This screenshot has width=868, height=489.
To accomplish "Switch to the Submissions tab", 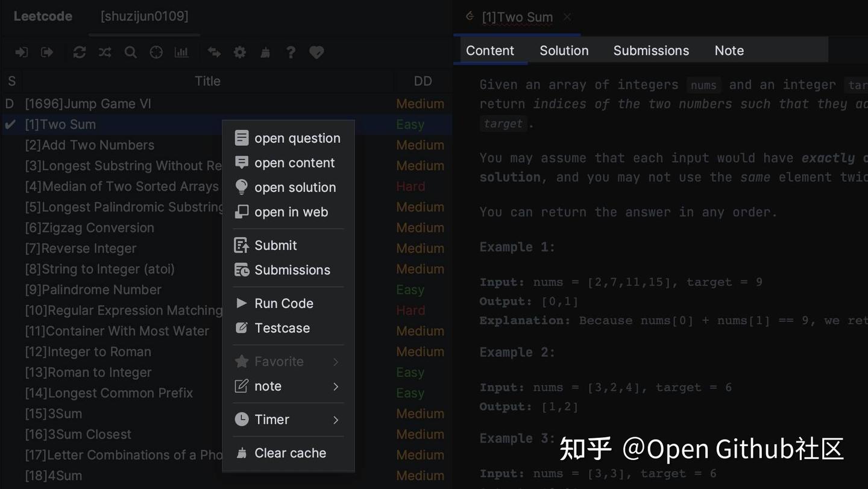I will (651, 51).
